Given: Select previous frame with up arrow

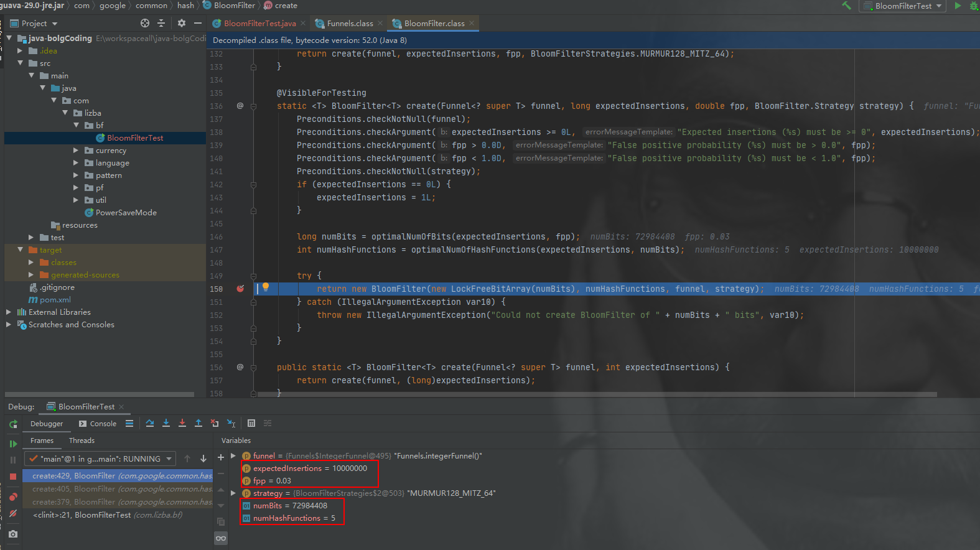Looking at the screenshot, I should pyautogui.click(x=187, y=459).
